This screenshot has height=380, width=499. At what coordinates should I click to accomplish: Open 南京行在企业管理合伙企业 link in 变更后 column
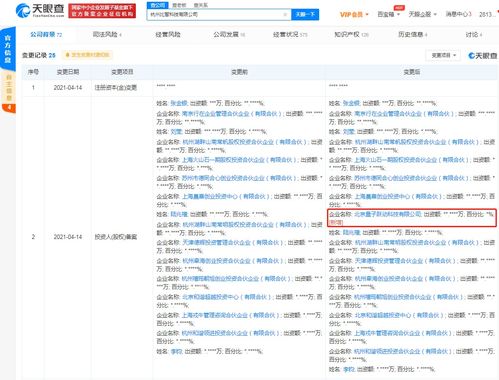[x=404, y=114]
